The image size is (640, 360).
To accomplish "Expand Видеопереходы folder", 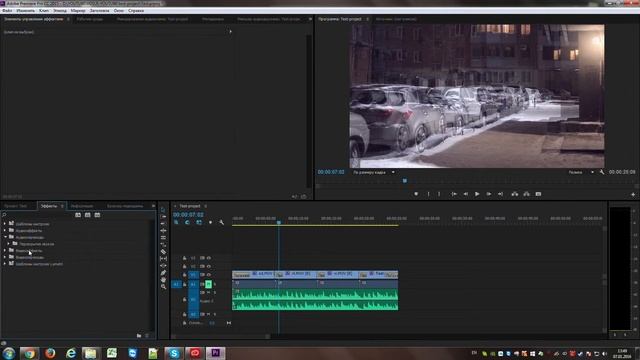I will (5, 258).
